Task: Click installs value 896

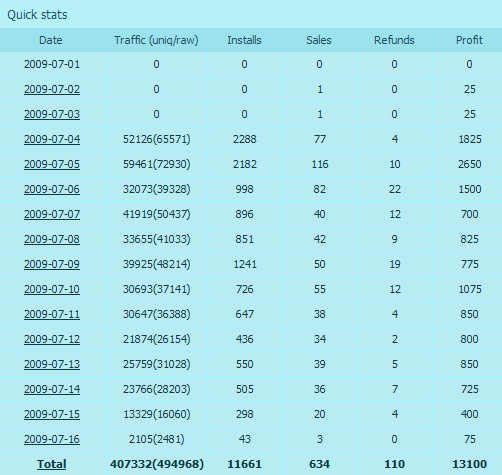Action: (x=244, y=214)
